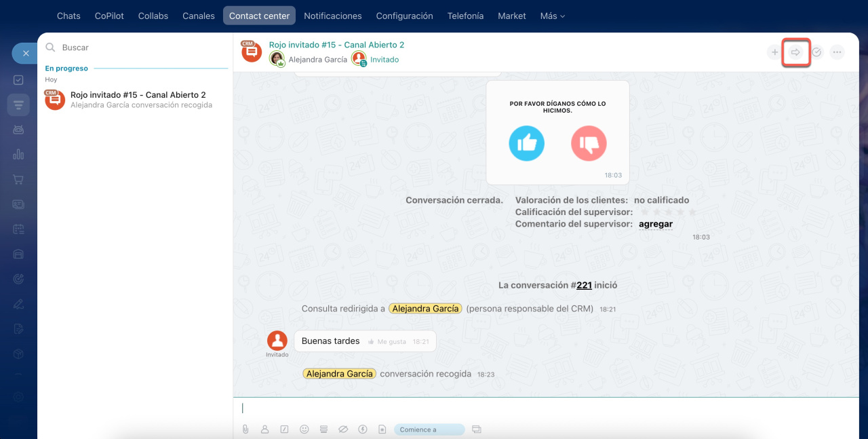Click the agregar supervisor comment link

pos(655,224)
